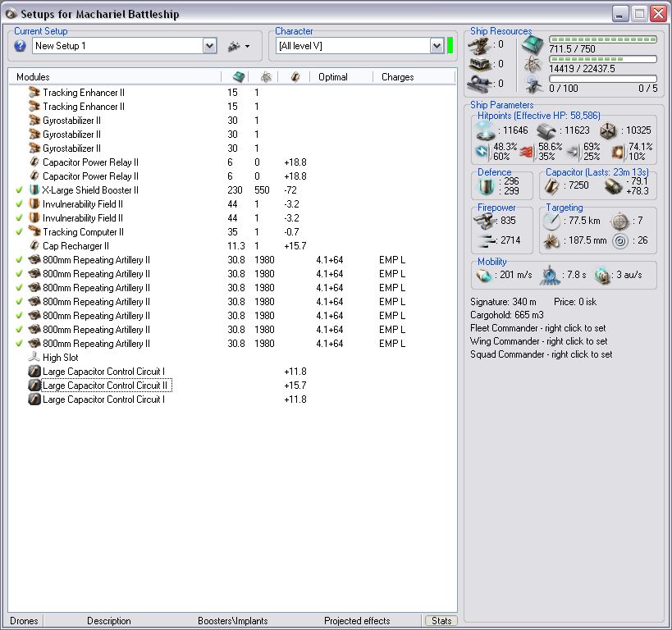
Task: Toggle Tracking Computer II active checkmark
Action: pos(20,232)
